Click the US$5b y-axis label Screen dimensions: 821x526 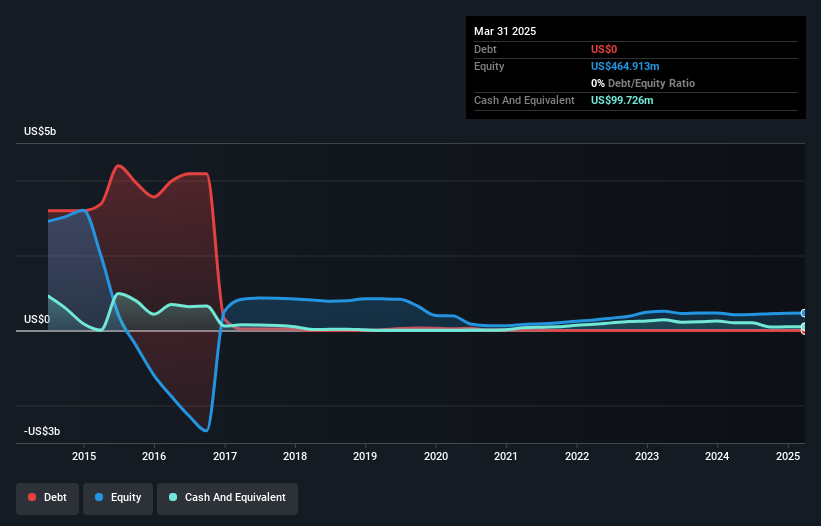coord(40,131)
